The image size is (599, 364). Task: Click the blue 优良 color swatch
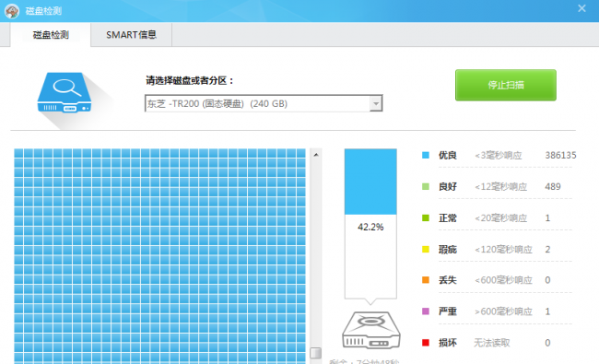pos(426,155)
